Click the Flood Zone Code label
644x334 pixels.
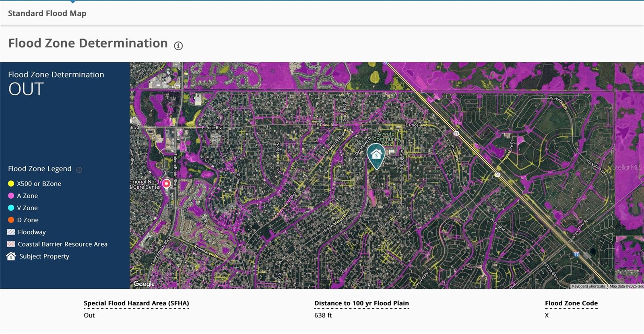(x=571, y=303)
